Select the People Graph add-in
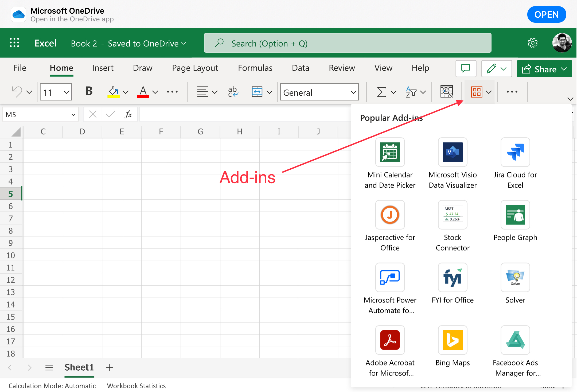Image resolution: width=577 pixels, height=392 pixels. point(515,221)
